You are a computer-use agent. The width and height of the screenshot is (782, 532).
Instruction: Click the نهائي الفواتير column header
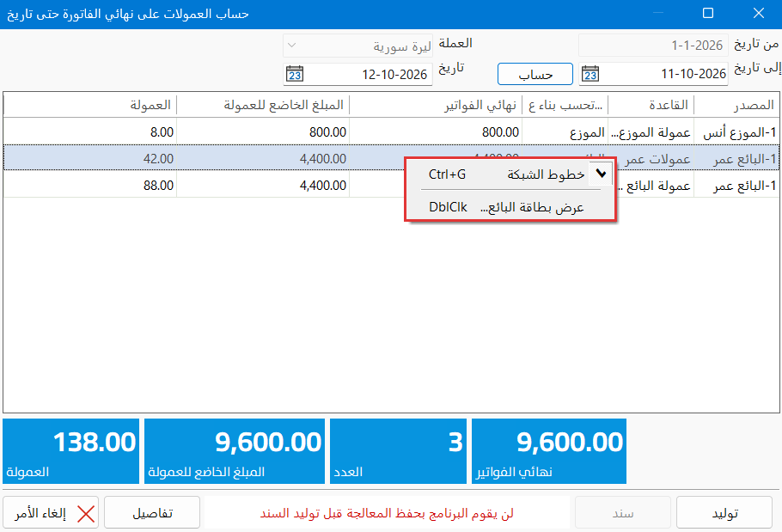point(436,105)
